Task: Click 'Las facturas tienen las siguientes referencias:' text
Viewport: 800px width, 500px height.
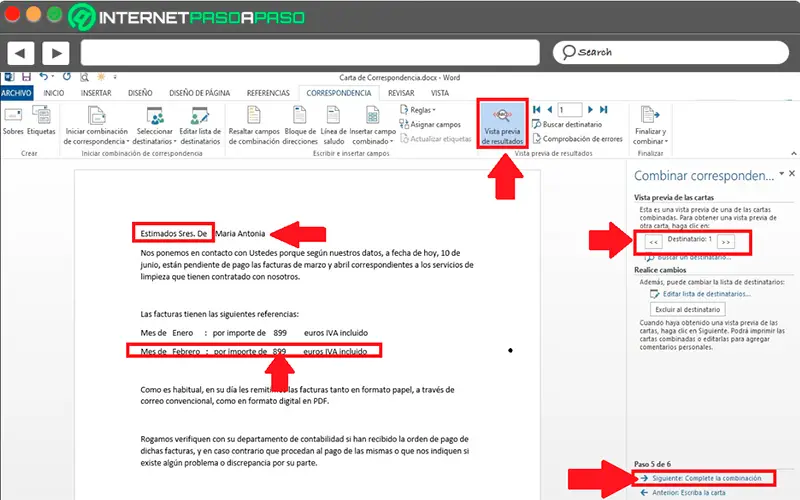Action: [219, 314]
